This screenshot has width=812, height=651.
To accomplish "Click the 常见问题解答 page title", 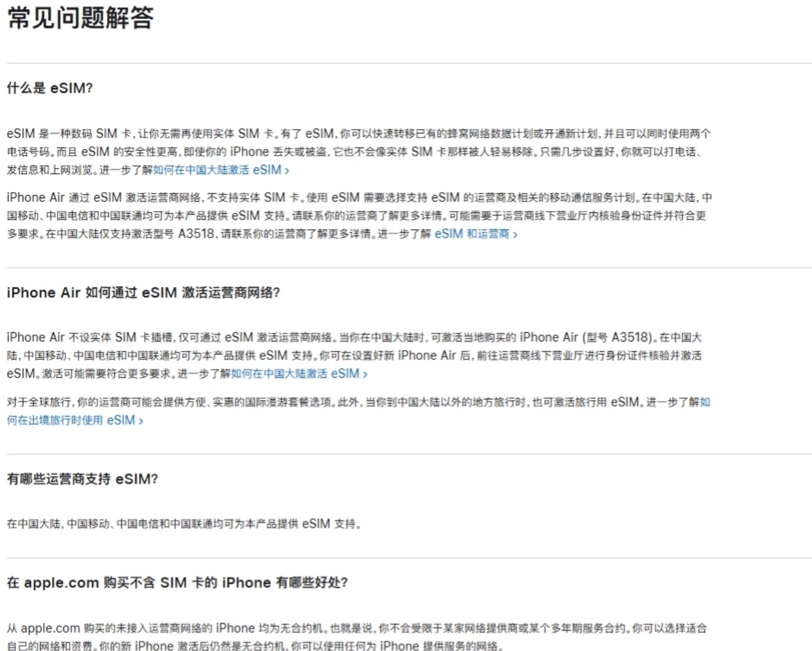I will click(81, 17).
